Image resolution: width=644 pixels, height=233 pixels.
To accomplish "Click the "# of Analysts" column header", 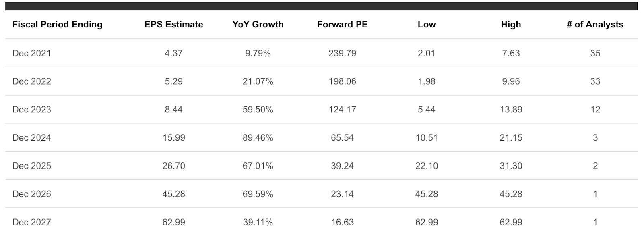I will (x=594, y=25).
